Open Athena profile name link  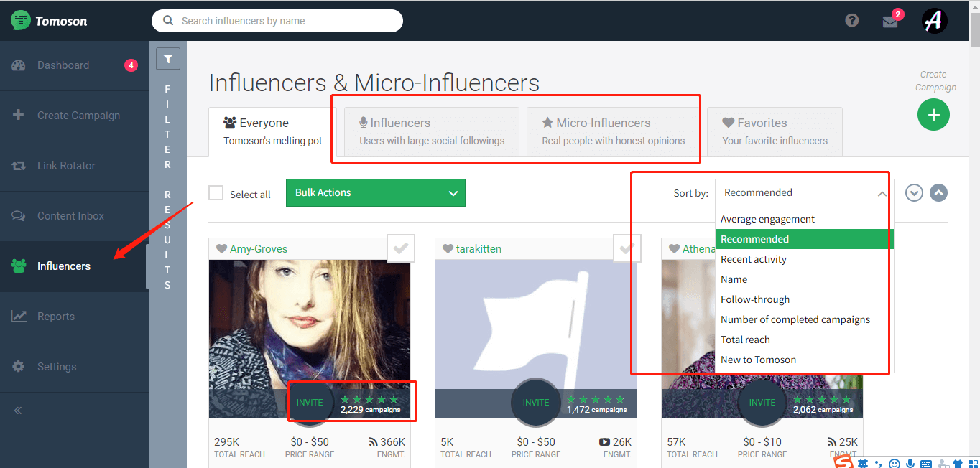tap(699, 249)
